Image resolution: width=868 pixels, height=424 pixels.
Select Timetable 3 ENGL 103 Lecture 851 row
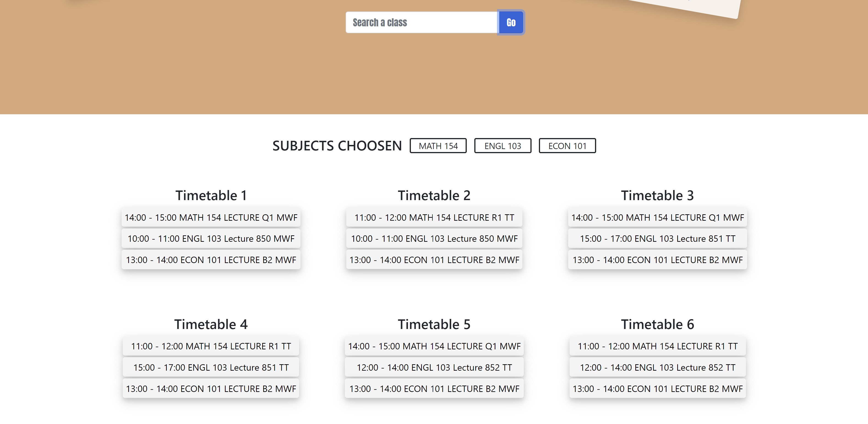pos(657,239)
